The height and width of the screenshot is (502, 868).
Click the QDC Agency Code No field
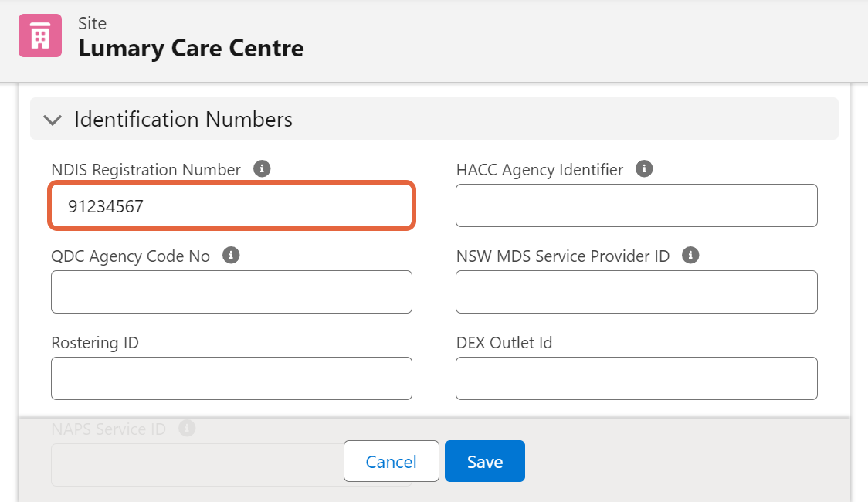[x=232, y=292]
